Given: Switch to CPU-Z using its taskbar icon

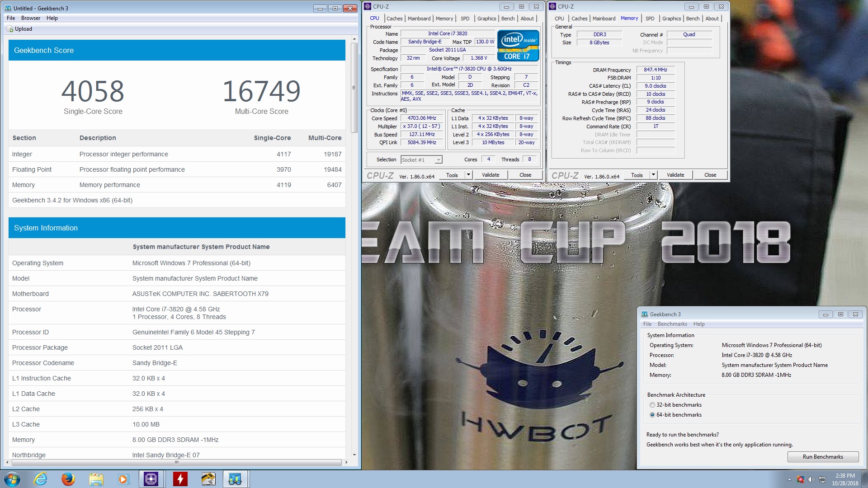Looking at the screenshot, I should pyautogui.click(x=151, y=479).
